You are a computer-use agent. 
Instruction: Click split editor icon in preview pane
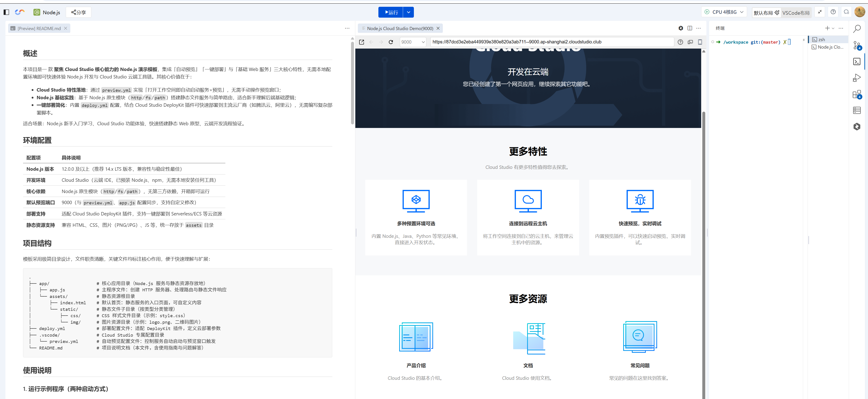click(x=690, y=28)
